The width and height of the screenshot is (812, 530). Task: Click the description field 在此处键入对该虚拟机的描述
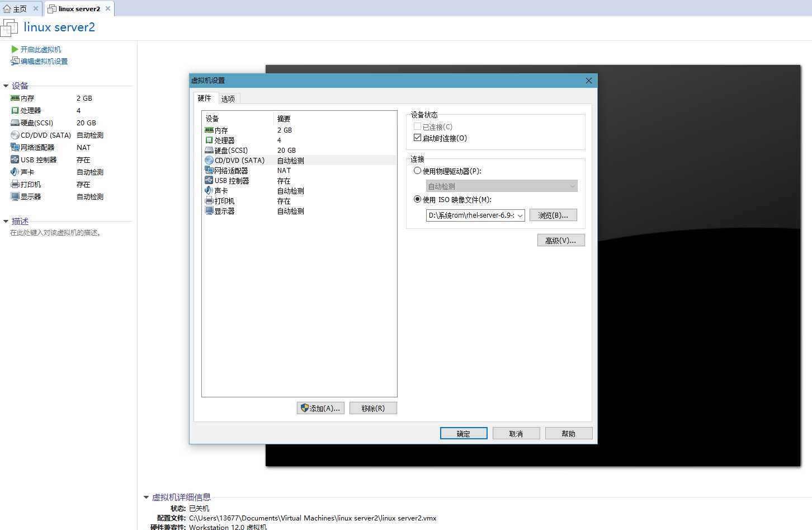pyautogui.click(x=56, y=233)
